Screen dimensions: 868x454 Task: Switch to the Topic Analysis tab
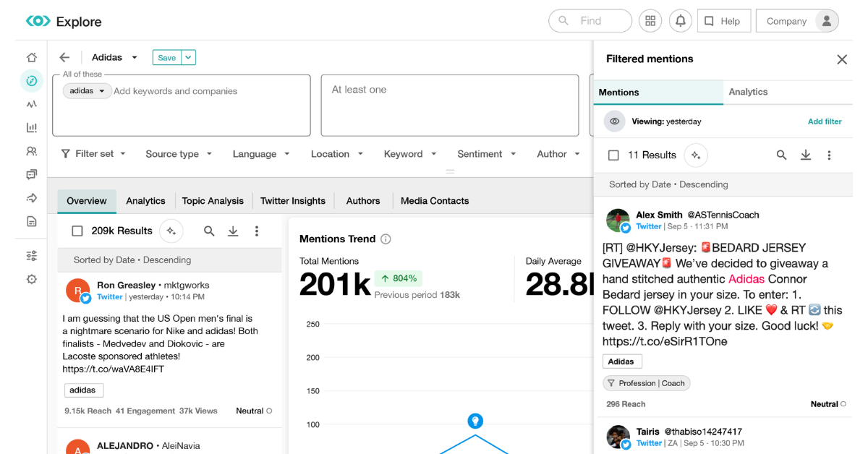click(x=213, y=201)
